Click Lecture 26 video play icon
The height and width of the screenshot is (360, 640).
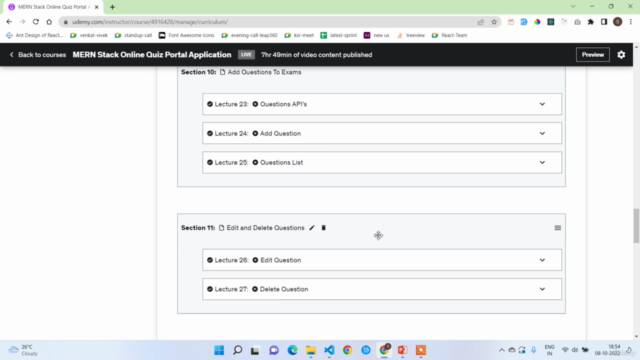255,260
